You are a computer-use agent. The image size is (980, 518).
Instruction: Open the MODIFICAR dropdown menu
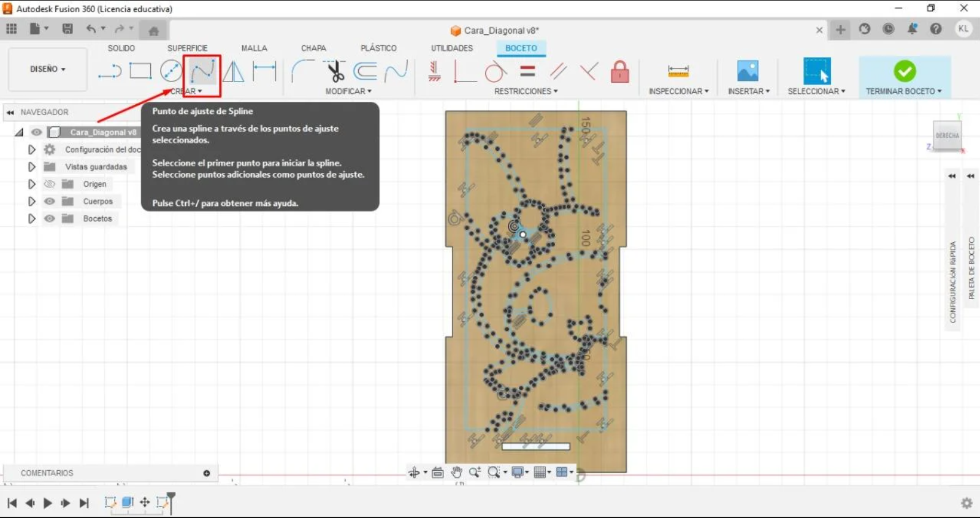348,91
